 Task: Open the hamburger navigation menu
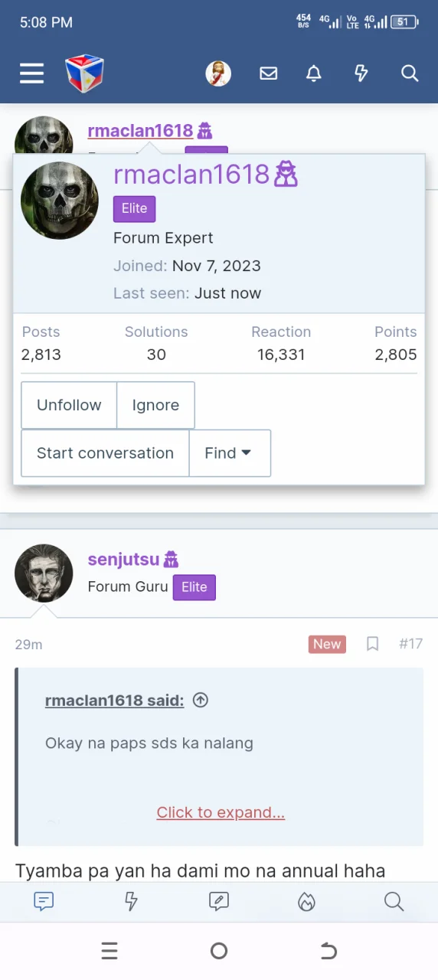31,73
